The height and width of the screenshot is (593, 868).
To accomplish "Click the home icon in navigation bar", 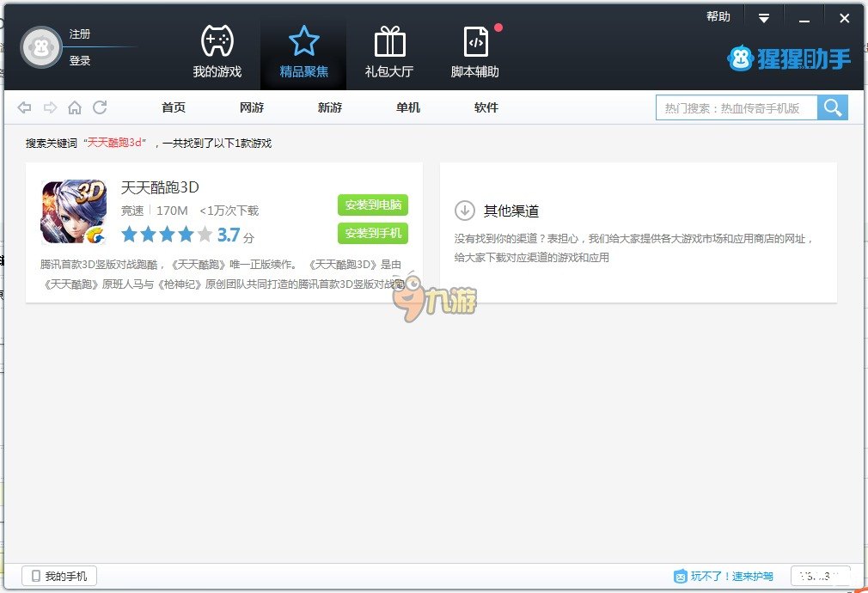I will [75, 107].
